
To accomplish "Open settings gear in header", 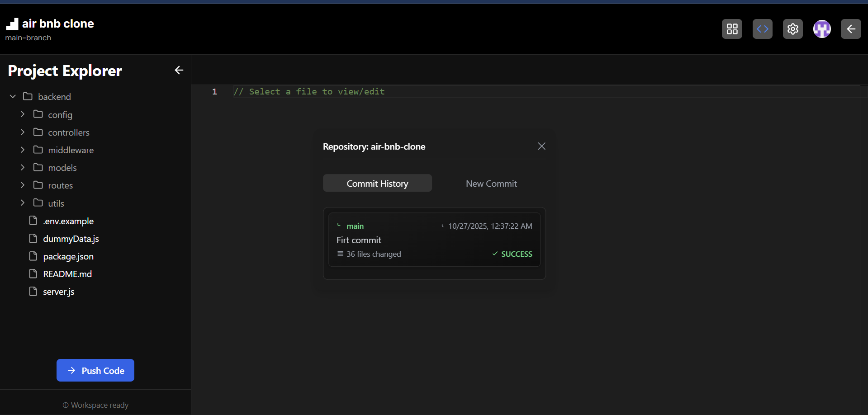I will 793,29.
